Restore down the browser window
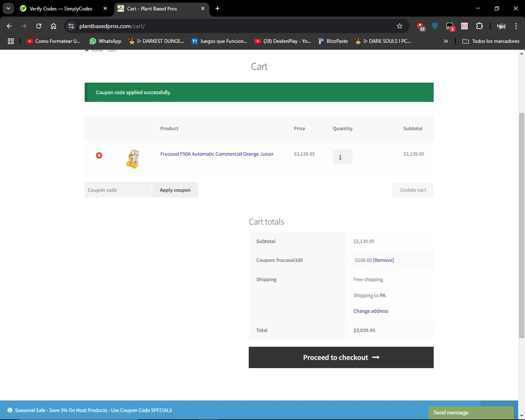The width and height of the screenshot is (525, 420). coord(497,8)
